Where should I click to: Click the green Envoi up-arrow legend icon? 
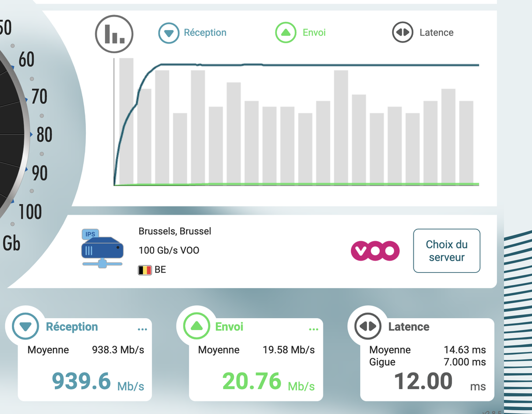click(x=286, y=33)
